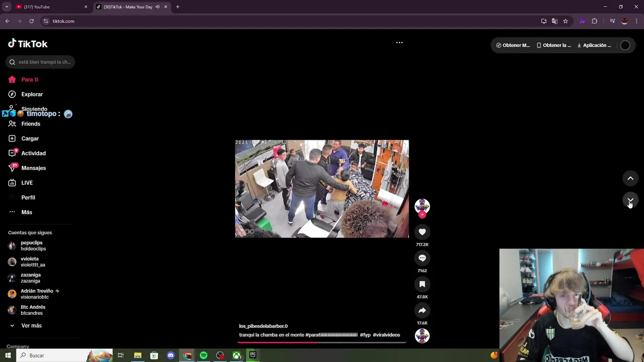Open the Chrome three-dot menu

coord(636,21)
